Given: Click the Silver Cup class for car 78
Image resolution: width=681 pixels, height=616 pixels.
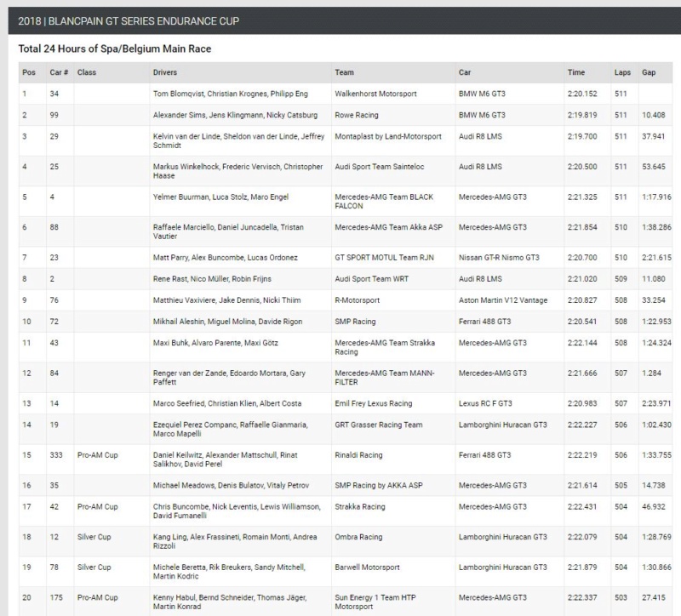Looking at the screenshot, I should coord(94,567).
